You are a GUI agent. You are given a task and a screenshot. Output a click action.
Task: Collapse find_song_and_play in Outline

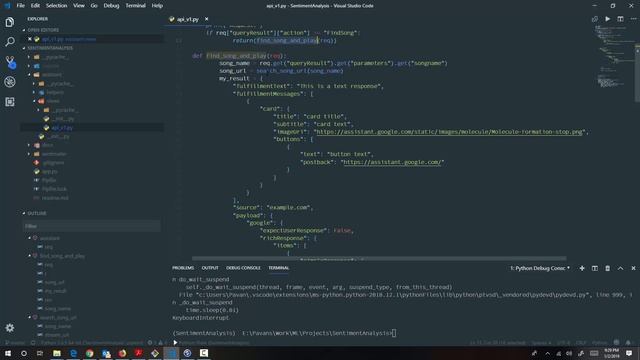29,256
